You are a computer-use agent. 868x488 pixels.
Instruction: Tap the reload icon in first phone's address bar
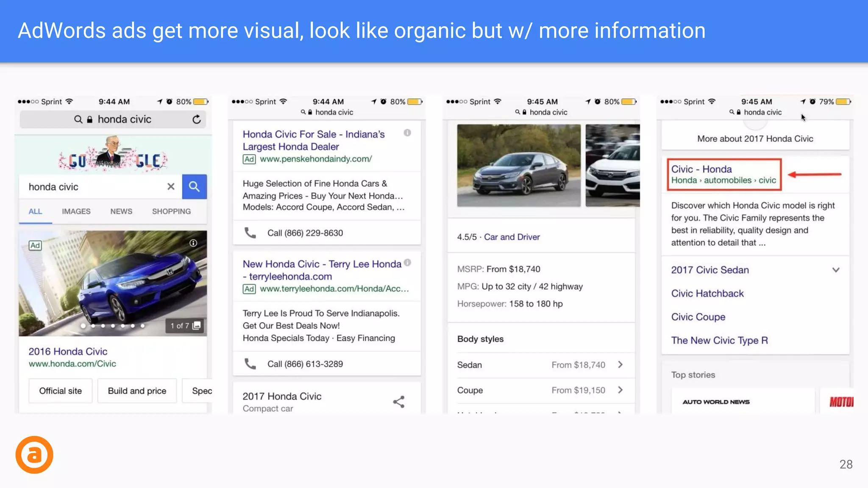click(196, 119)
